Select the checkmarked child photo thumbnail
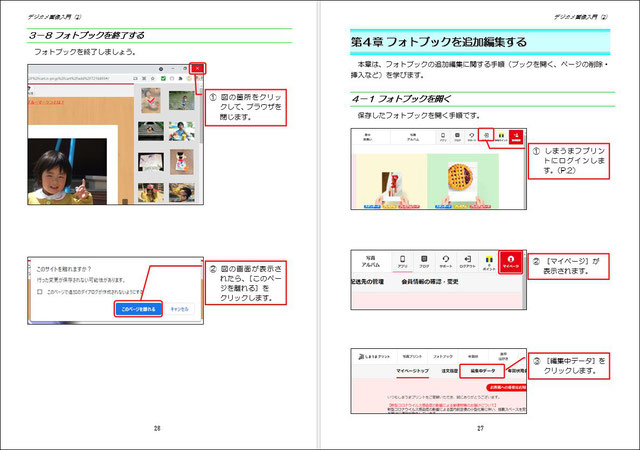 [151, 100]
